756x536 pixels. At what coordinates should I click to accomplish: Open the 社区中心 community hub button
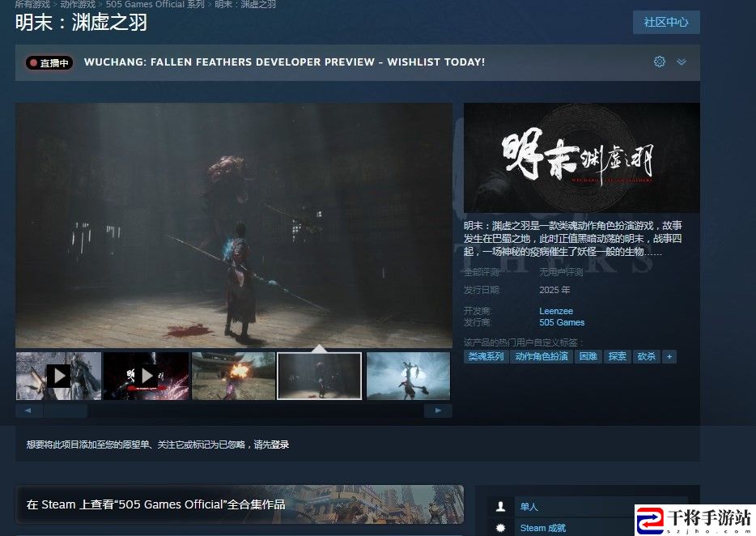666,22
